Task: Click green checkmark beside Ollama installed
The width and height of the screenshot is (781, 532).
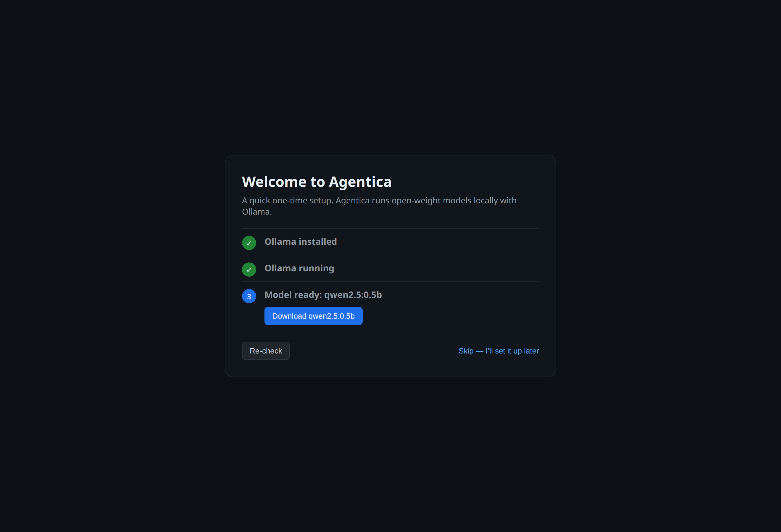Action: [249, 243]
